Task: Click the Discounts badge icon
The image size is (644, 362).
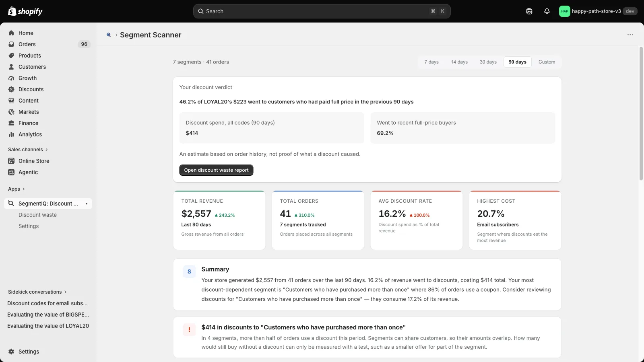Action: tap(11, 89)
